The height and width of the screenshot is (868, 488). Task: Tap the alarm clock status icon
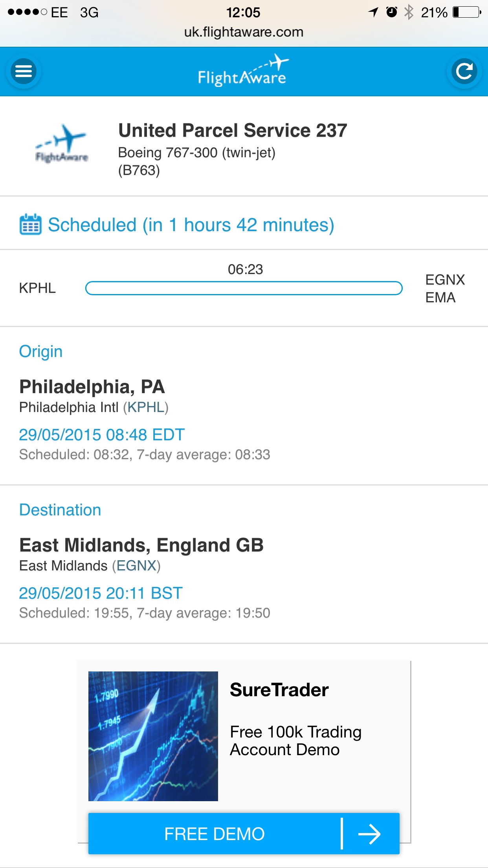pyautogui.click(x=392, y=12)
